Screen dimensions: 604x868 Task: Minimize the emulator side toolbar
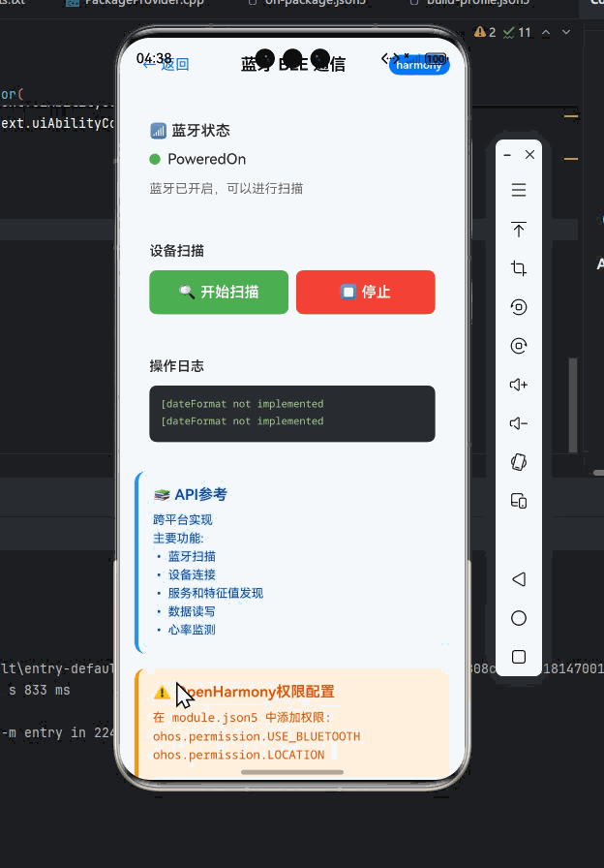tap(506, 156)
